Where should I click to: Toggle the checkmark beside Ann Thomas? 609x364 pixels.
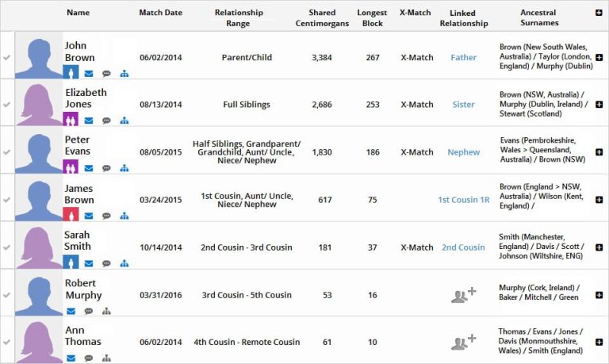[x=7, y=342]
